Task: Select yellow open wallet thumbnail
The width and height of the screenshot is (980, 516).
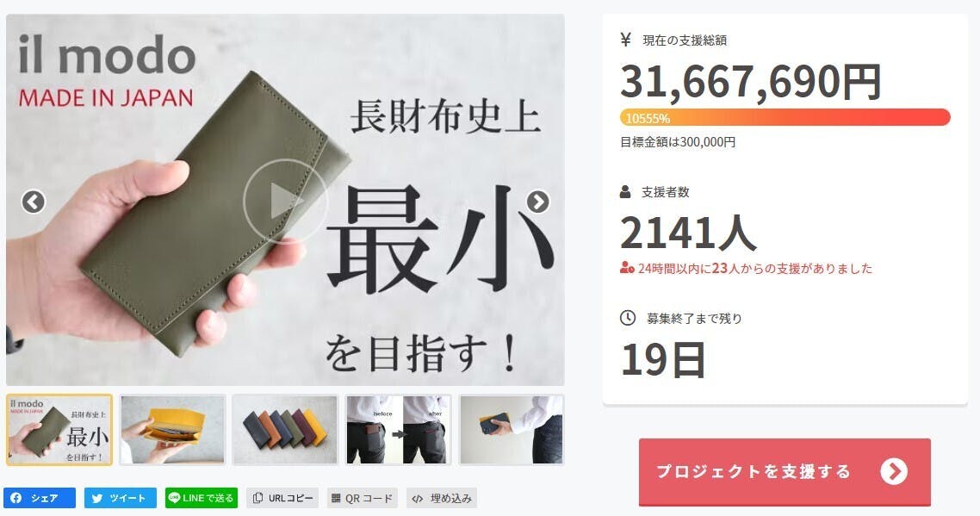Action: click(x=172, y=430)
